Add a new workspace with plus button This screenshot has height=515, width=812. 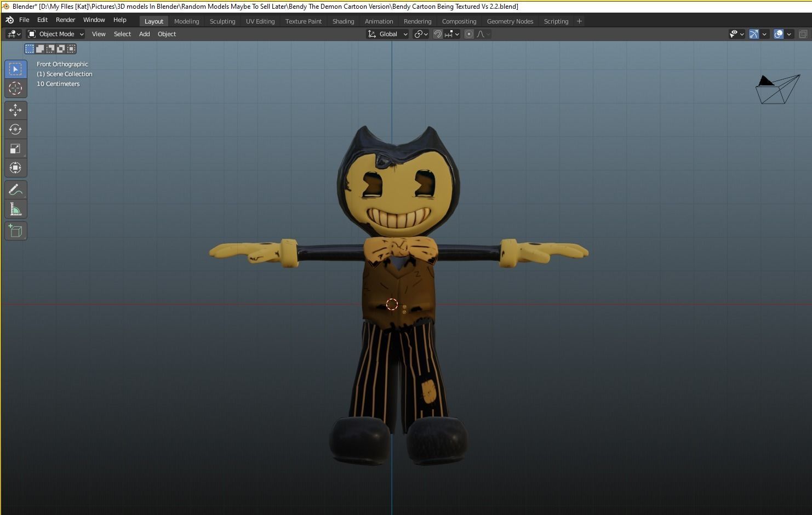(579, 21)
